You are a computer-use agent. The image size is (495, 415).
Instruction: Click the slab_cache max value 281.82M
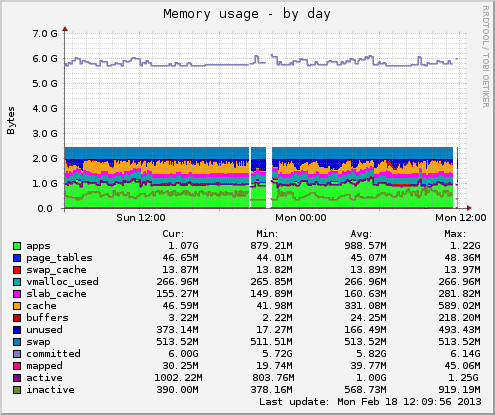pyautogui.click(x=459, y=294)
